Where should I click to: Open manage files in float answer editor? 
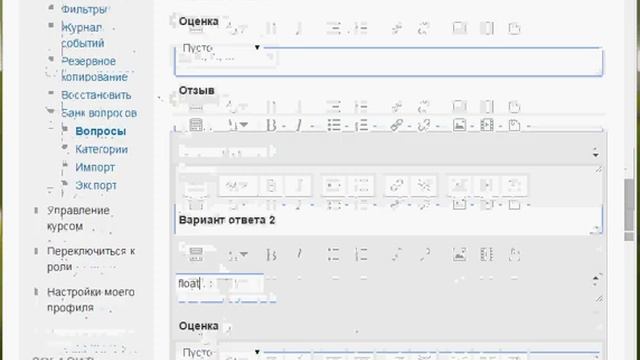(514, 254)
